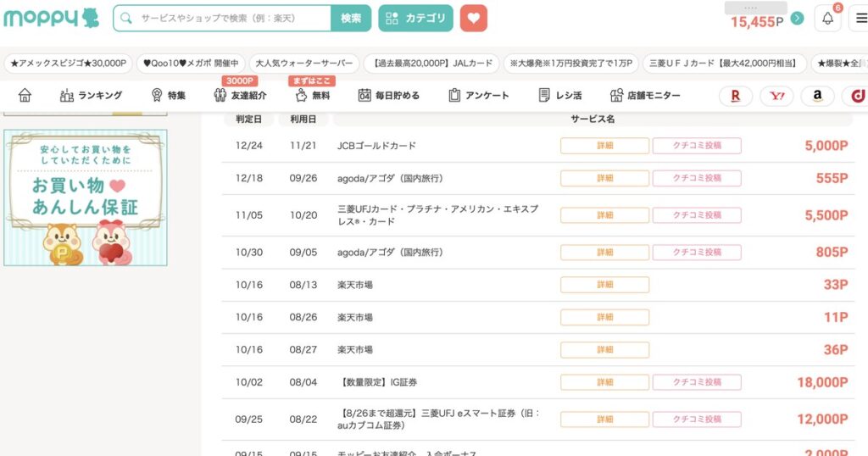Click 詳細 for JCBゴールドカード
This screenshot has height=456, width=868.
[x=604, y=146]
